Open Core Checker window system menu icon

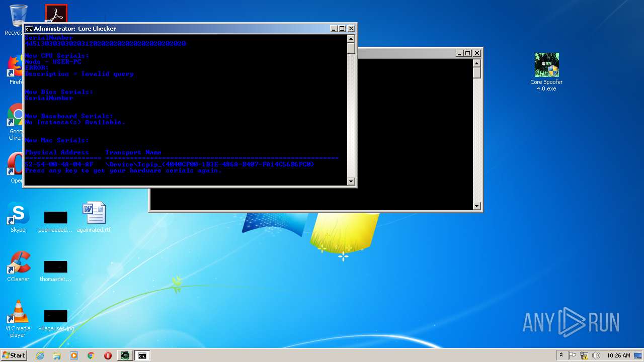29,29
